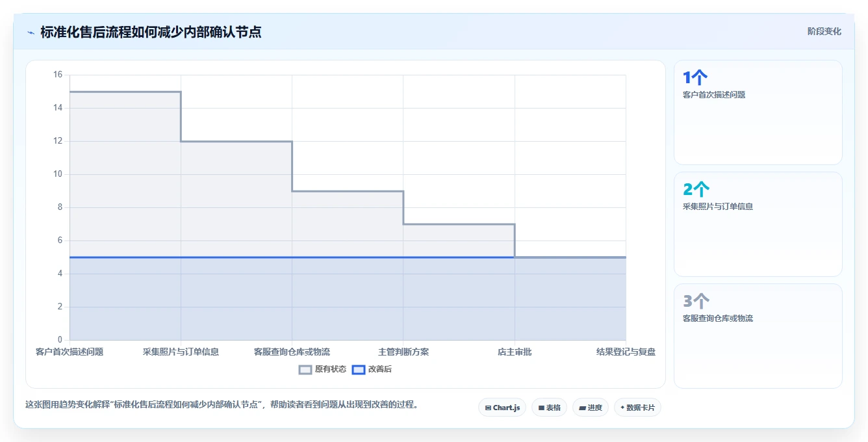Click the sparkle icon in 数据卡片 tag
Image resolution: width=868 pixels, height=442 pixels.
(x=622, y=408)
